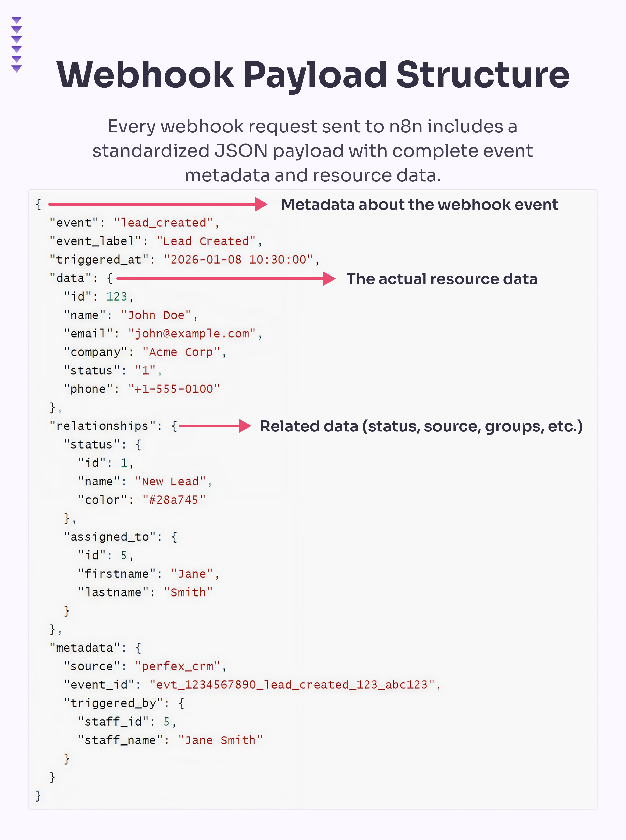
Task: Click the "#28a745" color code value
Action: click(174, 500)
